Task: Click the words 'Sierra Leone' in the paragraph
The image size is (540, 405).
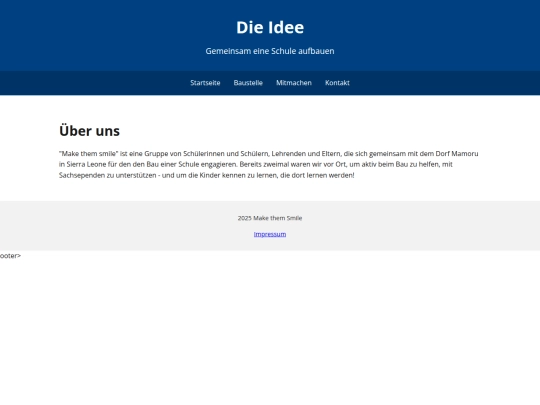Action: 86,164
